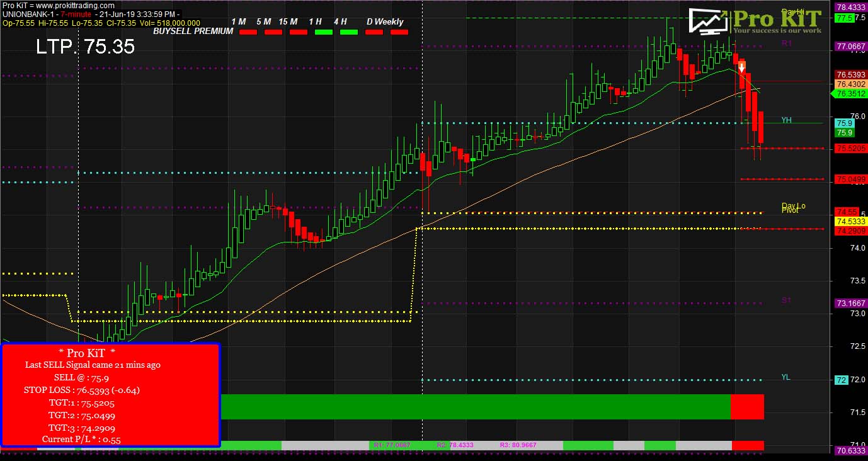
Task: Click the 76.5393 stop loss price label
Action: [850, 74]
